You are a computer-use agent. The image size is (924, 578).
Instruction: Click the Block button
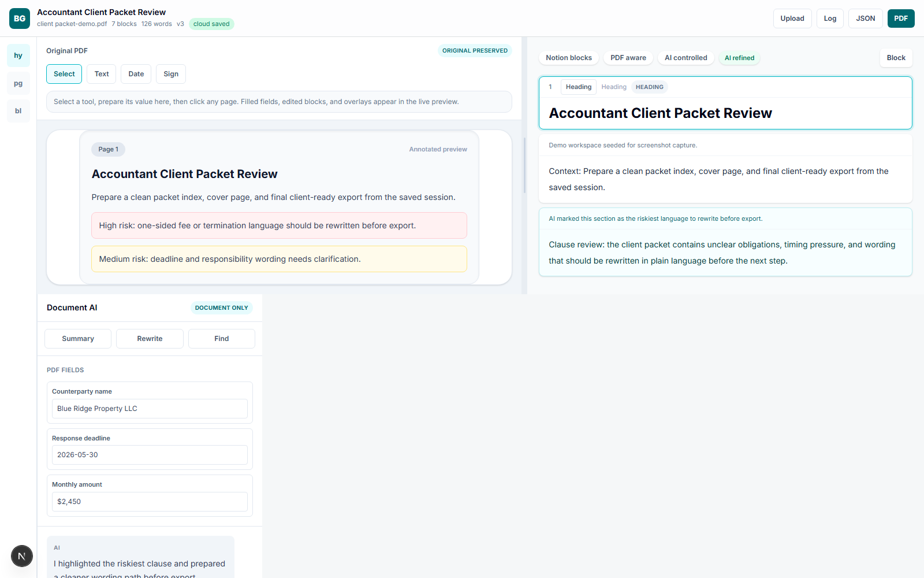point(896,58)
